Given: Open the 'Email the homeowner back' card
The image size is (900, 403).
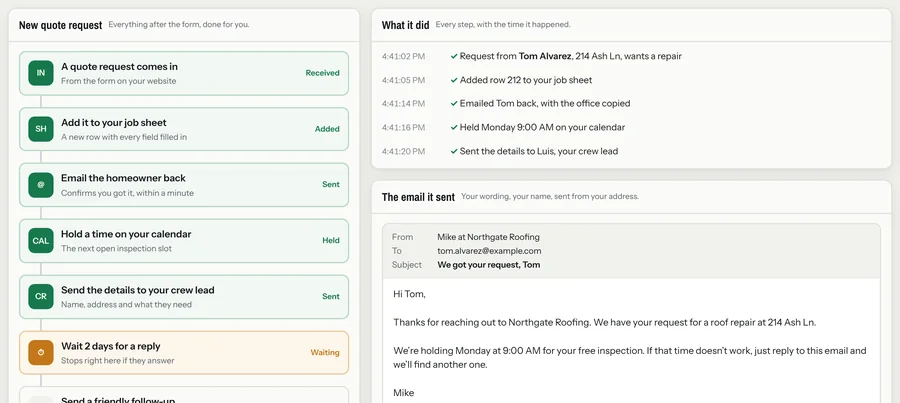Looking at the screenshot, I should pyautogui.click(x=184, y=185).
